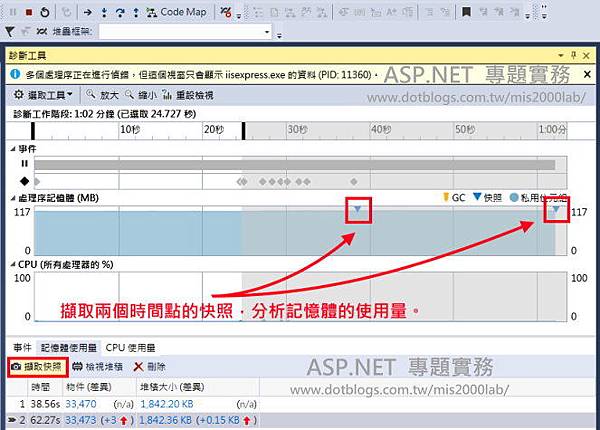Viewport: 600px width, 430px height.
Task: Open the 1,842.36 KB heap size link
Action: tap(165, 420)
